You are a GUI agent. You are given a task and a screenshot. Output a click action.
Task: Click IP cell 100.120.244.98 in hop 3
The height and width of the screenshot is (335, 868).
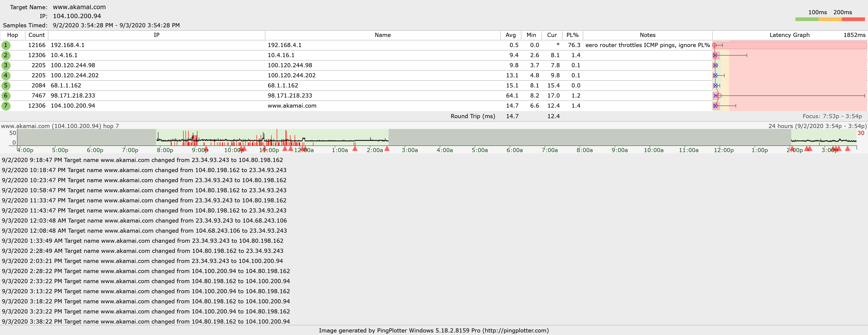[x=73, y=65]
